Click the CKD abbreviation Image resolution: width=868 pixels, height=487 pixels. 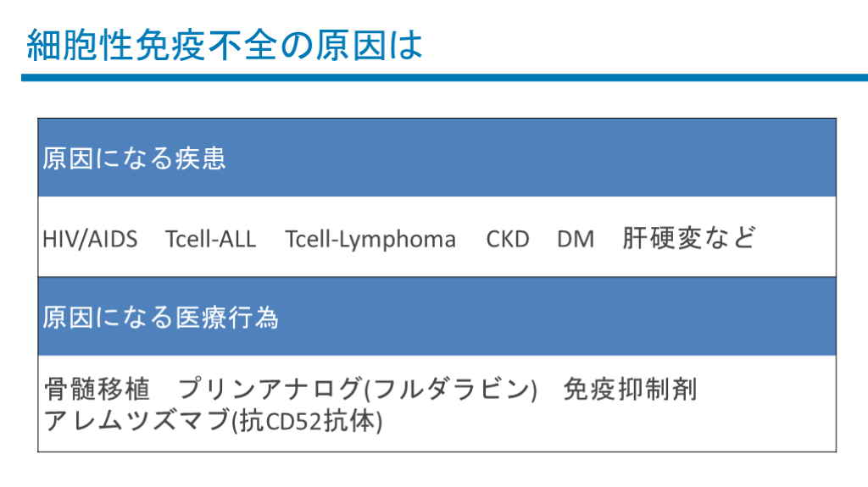tap(507, 240)
